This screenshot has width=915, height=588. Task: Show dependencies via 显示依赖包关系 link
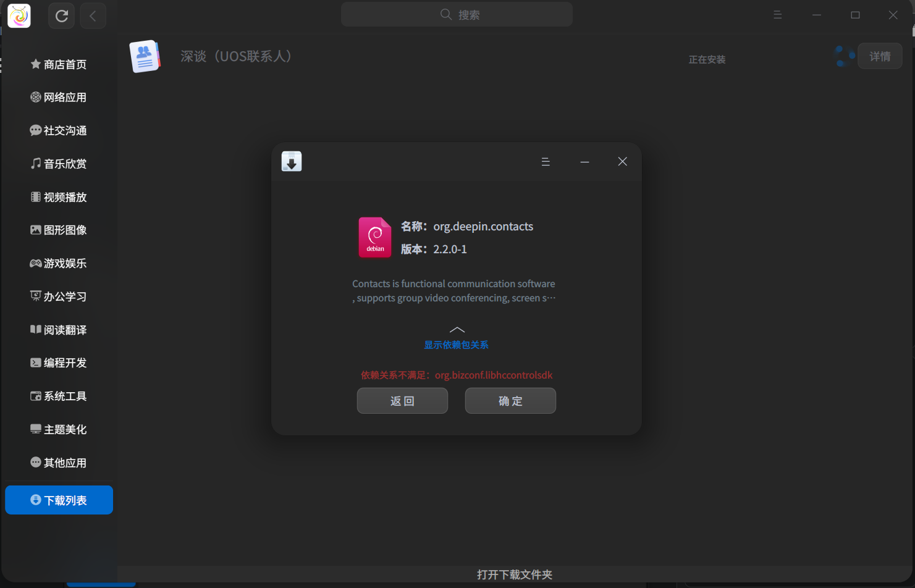[x=457, y=345]
